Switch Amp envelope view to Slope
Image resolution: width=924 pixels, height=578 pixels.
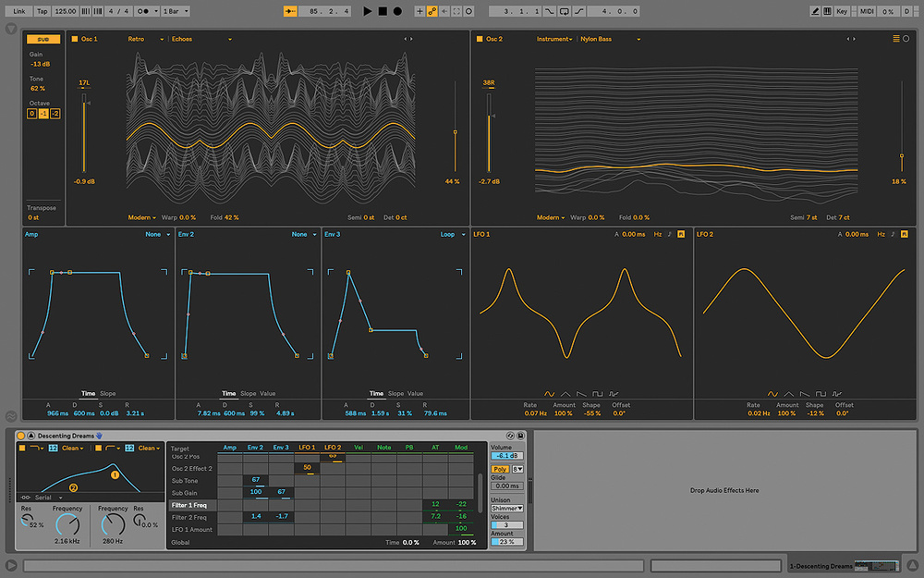108,393
